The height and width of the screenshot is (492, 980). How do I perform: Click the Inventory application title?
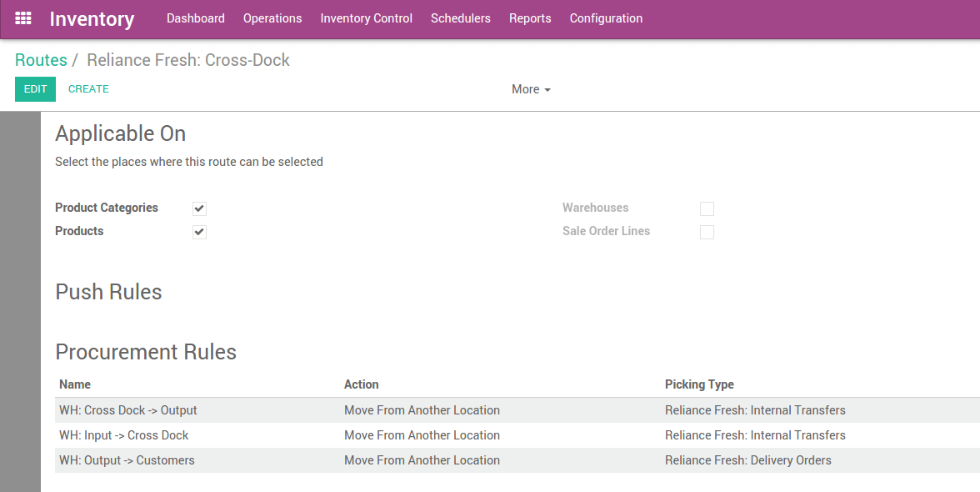click(x=92, y=19)
